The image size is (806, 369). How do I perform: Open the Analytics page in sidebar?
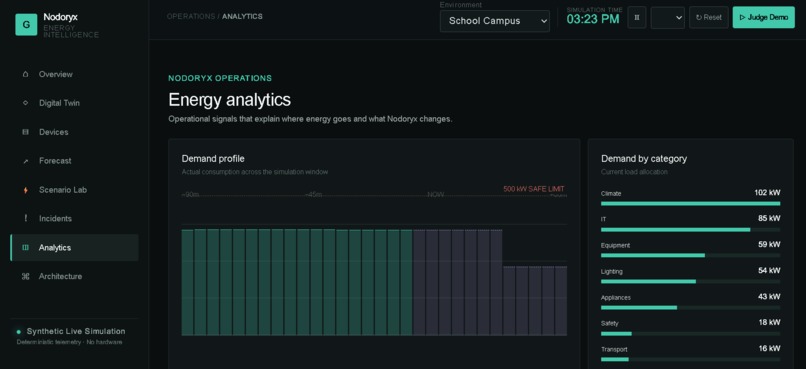pyautogui.click(x=75, y=248)
